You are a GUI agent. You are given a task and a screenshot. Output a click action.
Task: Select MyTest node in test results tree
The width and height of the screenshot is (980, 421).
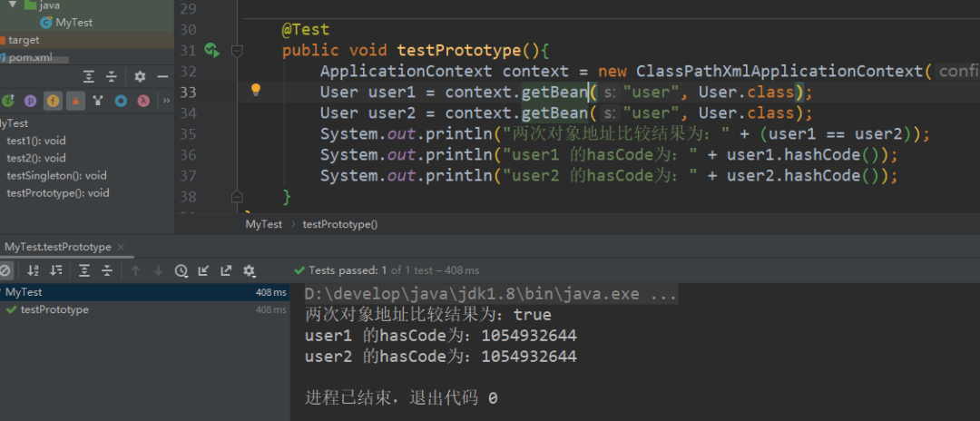145,291
